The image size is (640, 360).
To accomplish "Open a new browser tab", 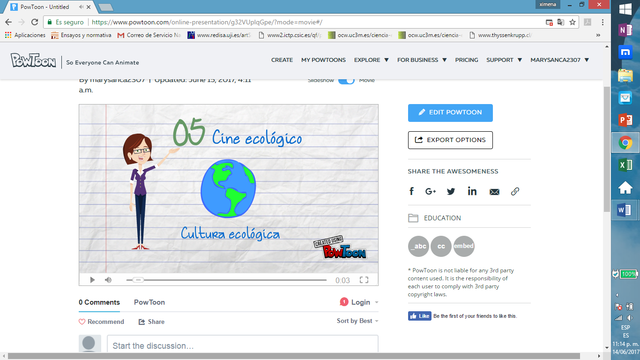I will coord(106,7).
